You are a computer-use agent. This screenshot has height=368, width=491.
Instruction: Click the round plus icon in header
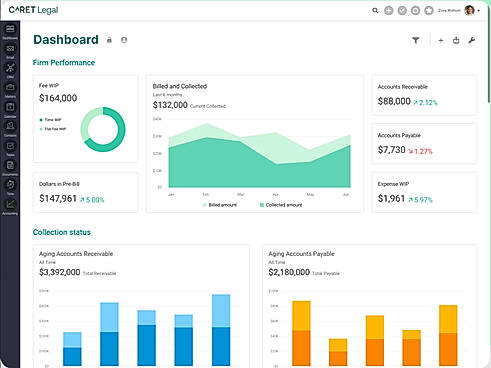click(388, 11)
